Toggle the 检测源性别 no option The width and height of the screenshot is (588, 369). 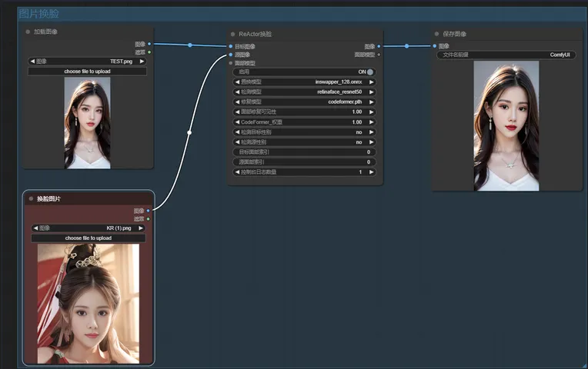click(305, 142)
